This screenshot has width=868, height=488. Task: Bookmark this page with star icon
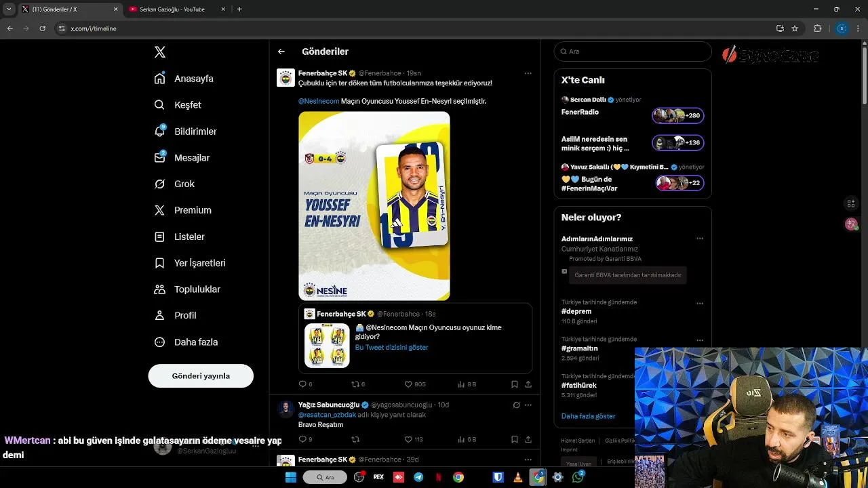(x=795, y=28)
